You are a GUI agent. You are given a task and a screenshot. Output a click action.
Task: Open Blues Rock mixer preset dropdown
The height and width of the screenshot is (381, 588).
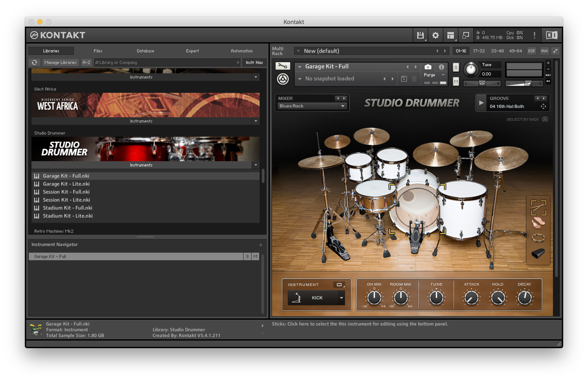click(x=342, y=106)
